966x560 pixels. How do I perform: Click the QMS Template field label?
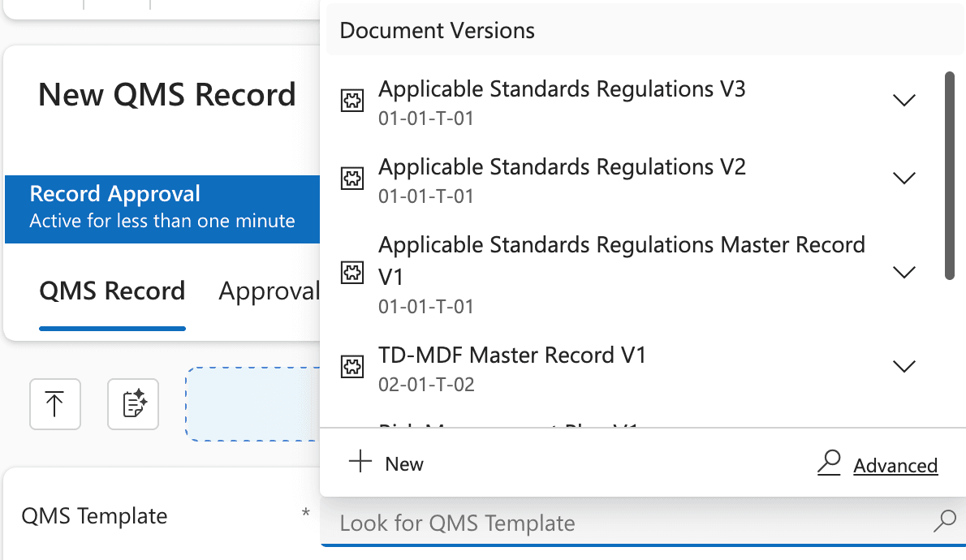pyautogui.click(x=94, y=515)
